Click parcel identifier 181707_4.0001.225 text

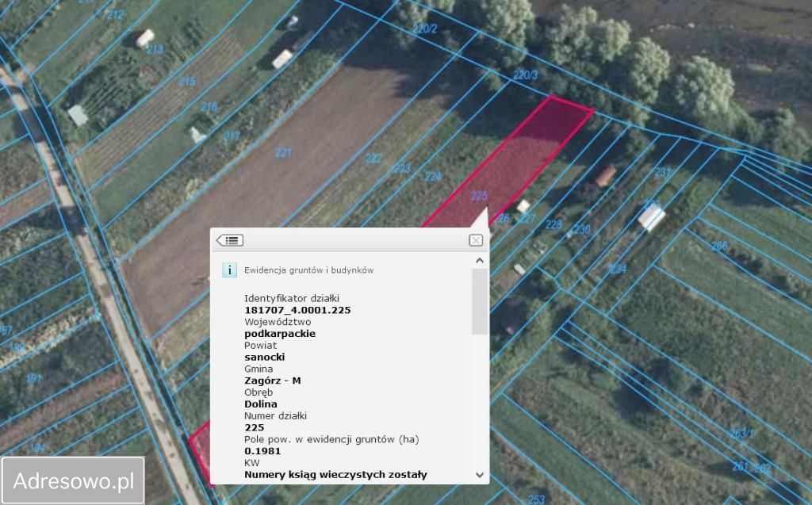click(297, 310)
